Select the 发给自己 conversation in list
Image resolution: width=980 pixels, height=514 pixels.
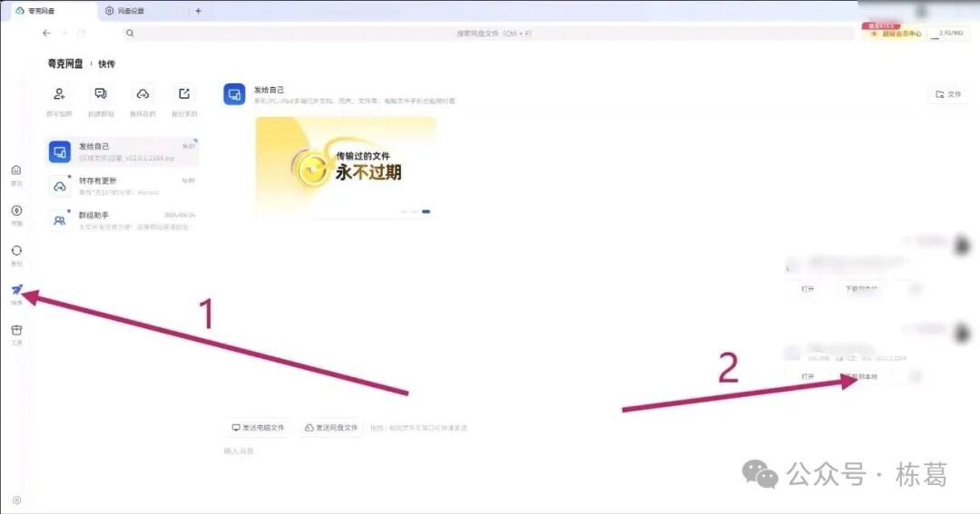[x=122, y=151]
